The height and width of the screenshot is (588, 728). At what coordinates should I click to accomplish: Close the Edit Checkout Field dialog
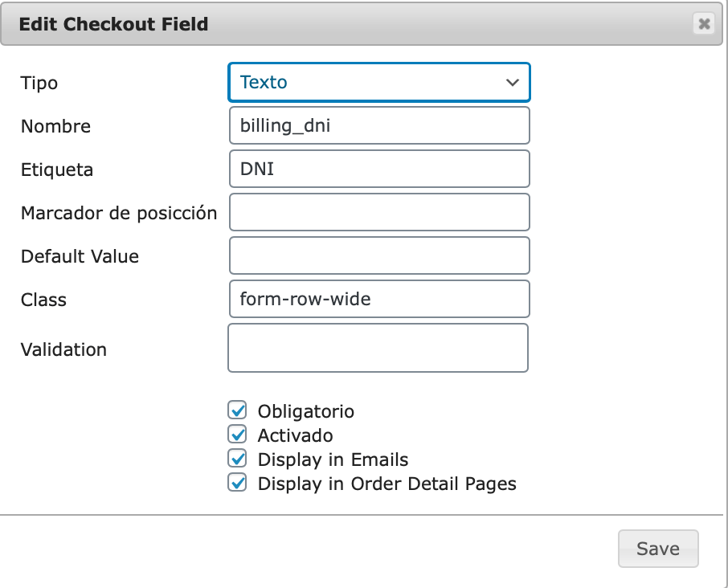pos(704,23)
